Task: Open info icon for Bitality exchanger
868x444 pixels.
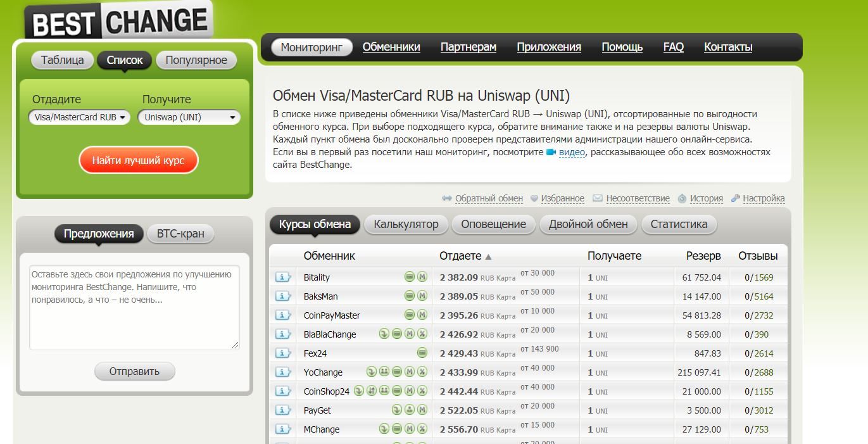Action: point(282,277)
